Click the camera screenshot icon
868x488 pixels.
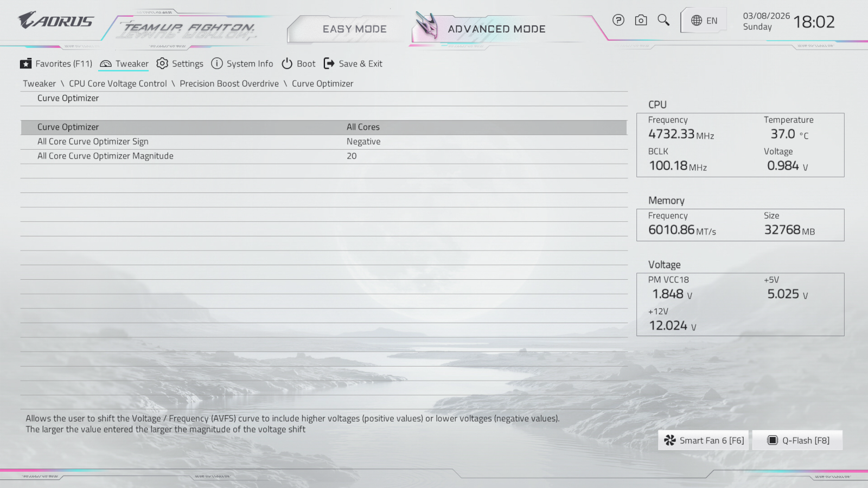tap(641, 20)
